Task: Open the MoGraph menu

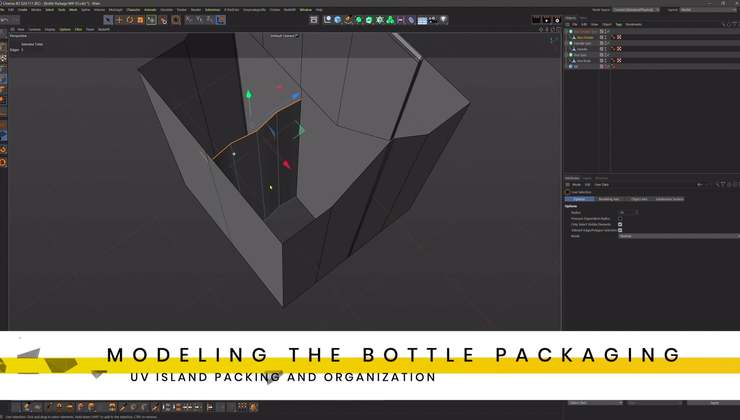Action: (x=116, y=9)
